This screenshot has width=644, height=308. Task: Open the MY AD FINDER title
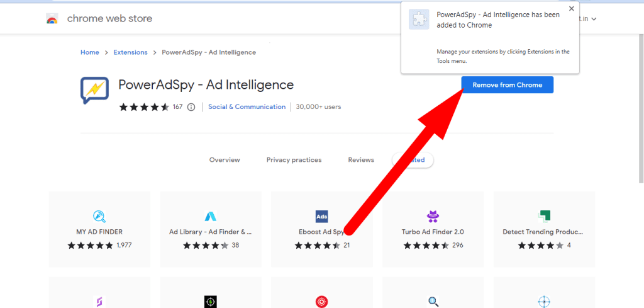99,232
